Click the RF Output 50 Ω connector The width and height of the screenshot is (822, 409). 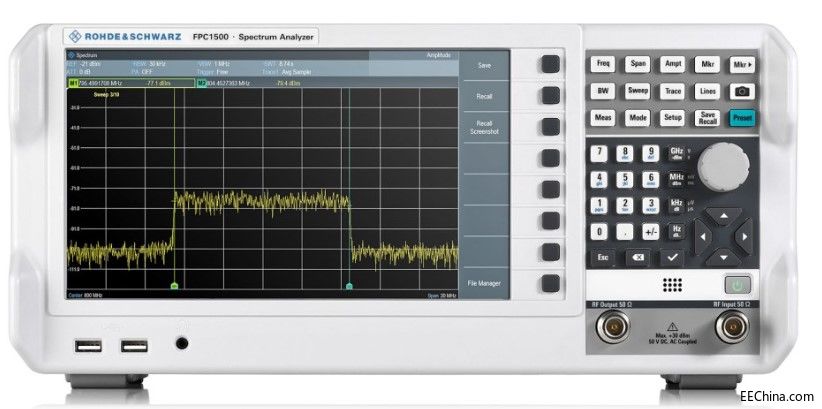[x=613, y=328]
